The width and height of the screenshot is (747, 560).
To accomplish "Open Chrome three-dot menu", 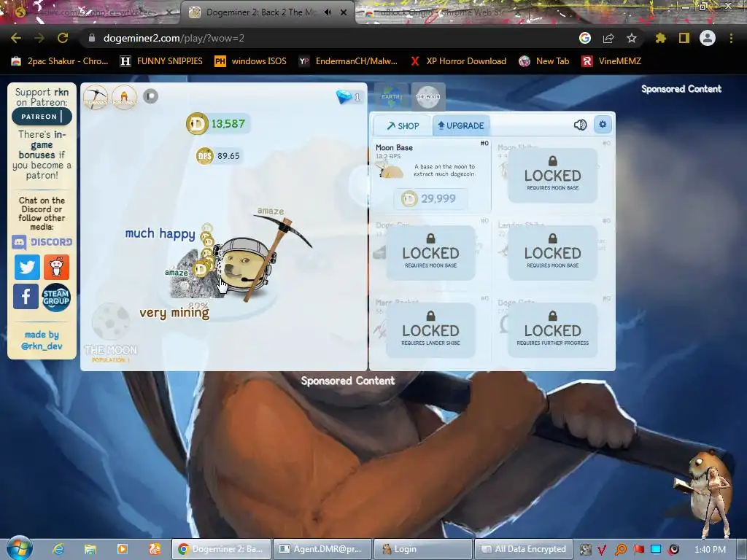I will 731,38.
